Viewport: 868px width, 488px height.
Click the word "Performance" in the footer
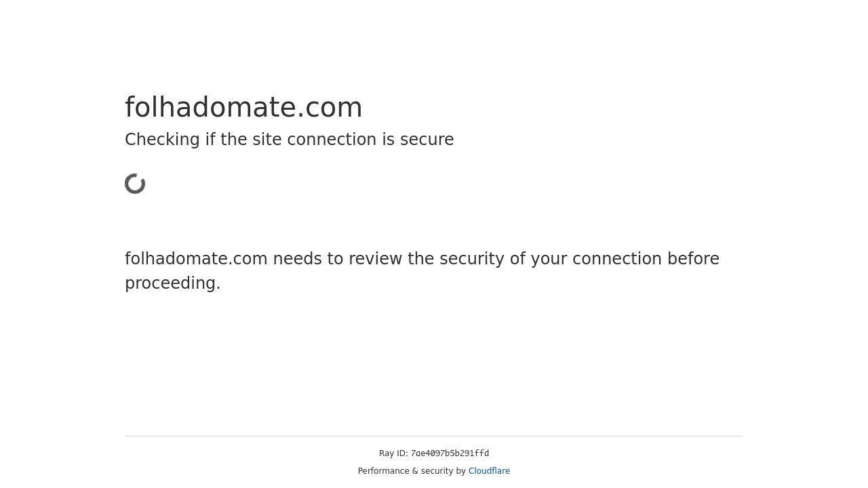point(384,471)
